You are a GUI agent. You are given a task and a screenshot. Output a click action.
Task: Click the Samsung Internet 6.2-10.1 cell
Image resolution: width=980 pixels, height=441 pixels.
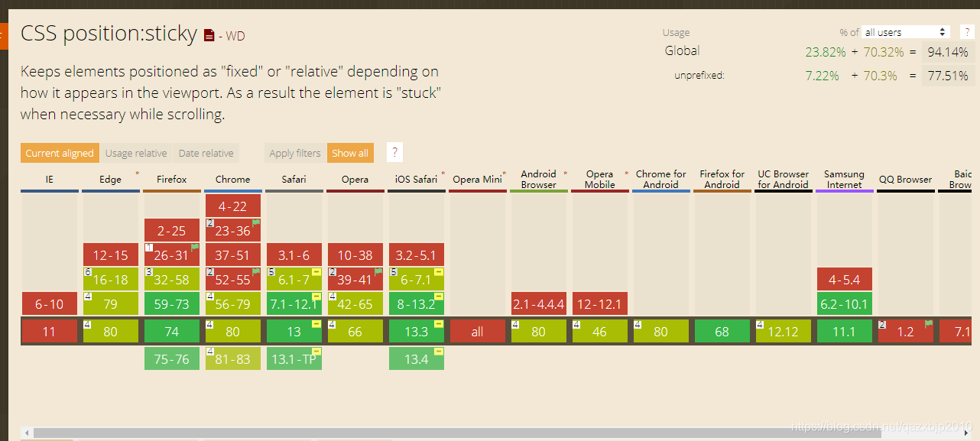(x=845, y=303)
